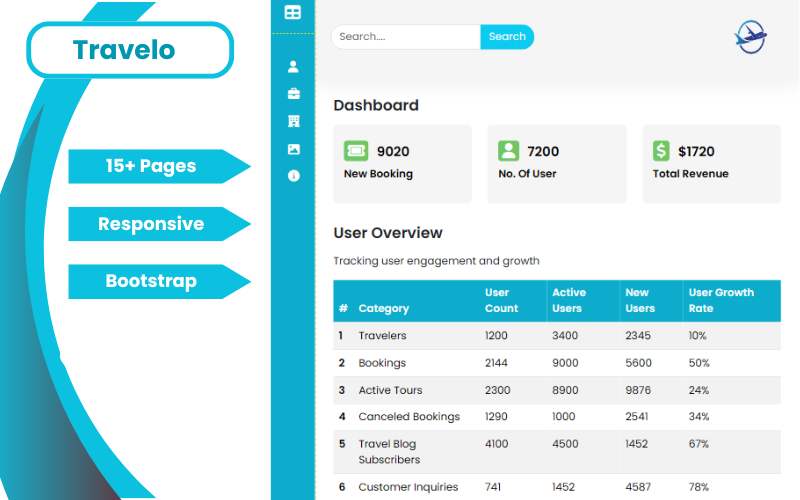Click the green user icon beside 7200
Viewport: 800px width, 500px height.
pyautogui.click(x=509, y=151)
